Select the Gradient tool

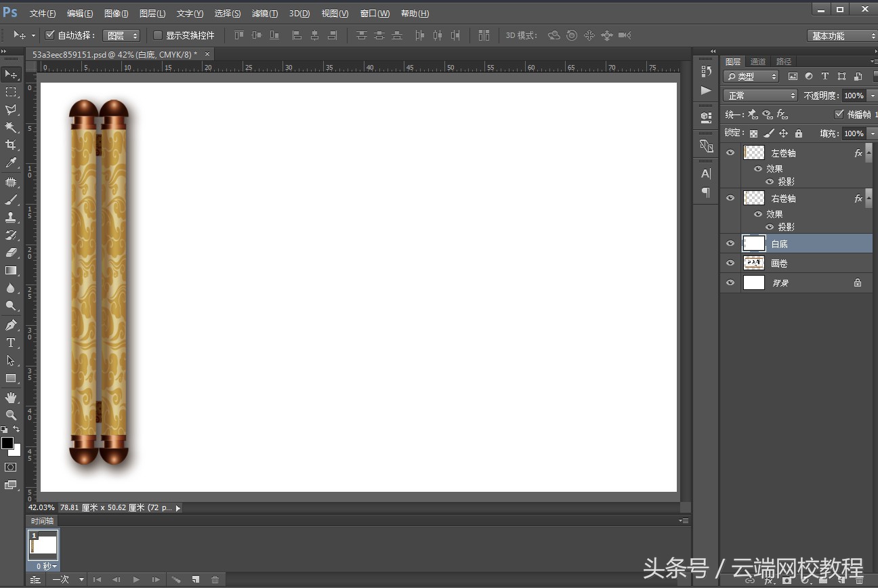click(11, 270)
